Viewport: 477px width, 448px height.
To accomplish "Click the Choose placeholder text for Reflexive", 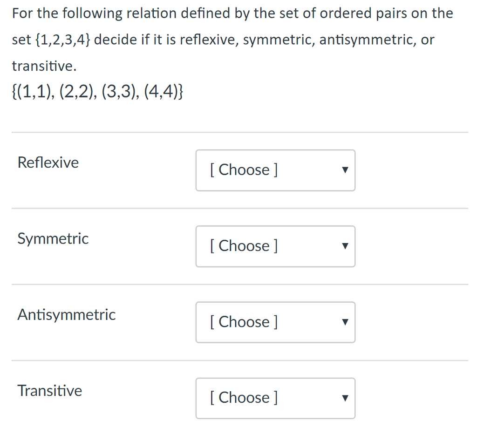I will coord(244,170).
